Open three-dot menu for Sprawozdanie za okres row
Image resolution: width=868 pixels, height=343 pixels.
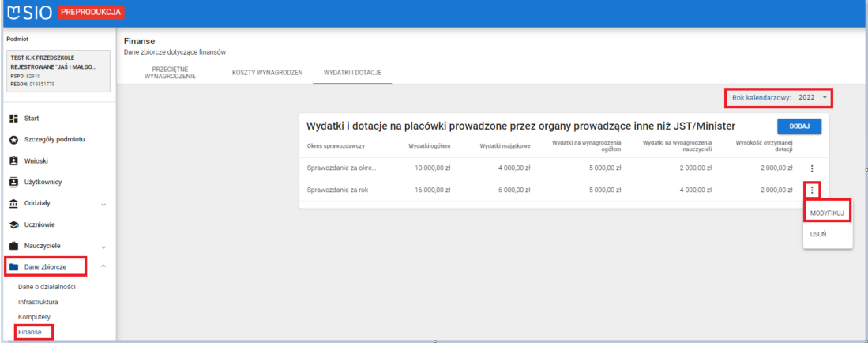pos(812,168)
